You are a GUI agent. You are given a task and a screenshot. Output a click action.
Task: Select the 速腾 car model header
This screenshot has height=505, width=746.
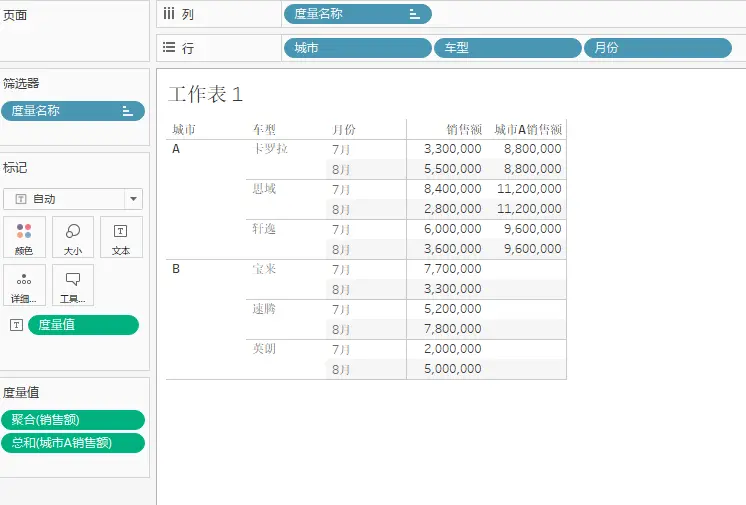click(264, 309)
